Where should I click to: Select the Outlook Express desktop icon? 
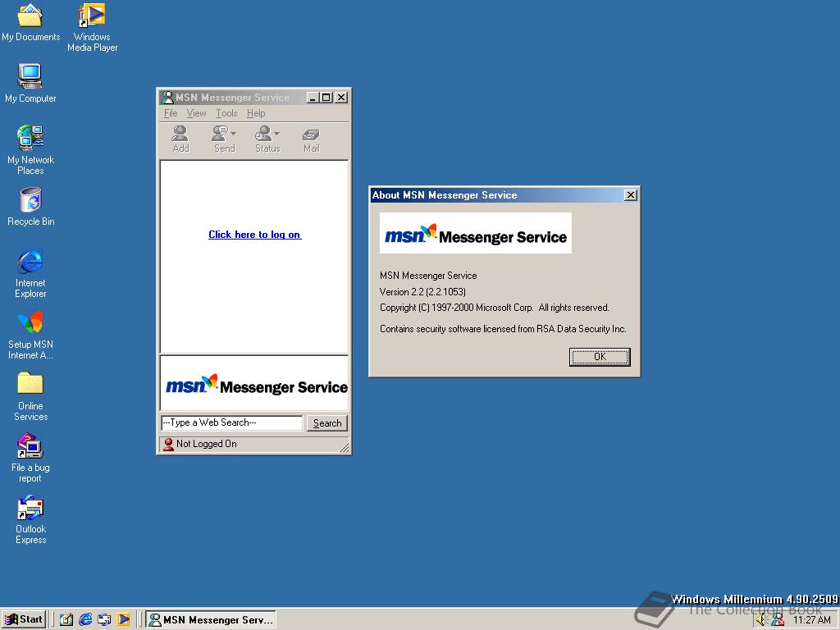[x=30, y=519]
